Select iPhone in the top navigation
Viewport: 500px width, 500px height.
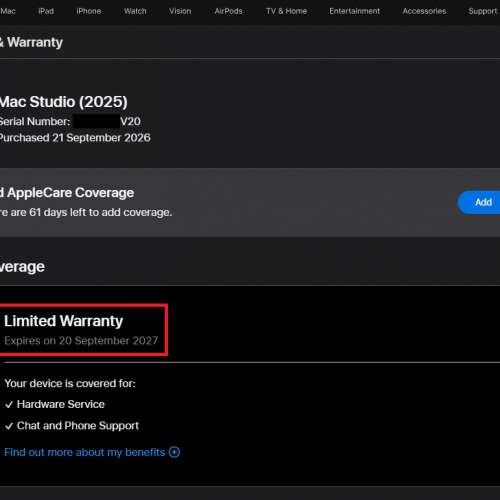point(89,11)
